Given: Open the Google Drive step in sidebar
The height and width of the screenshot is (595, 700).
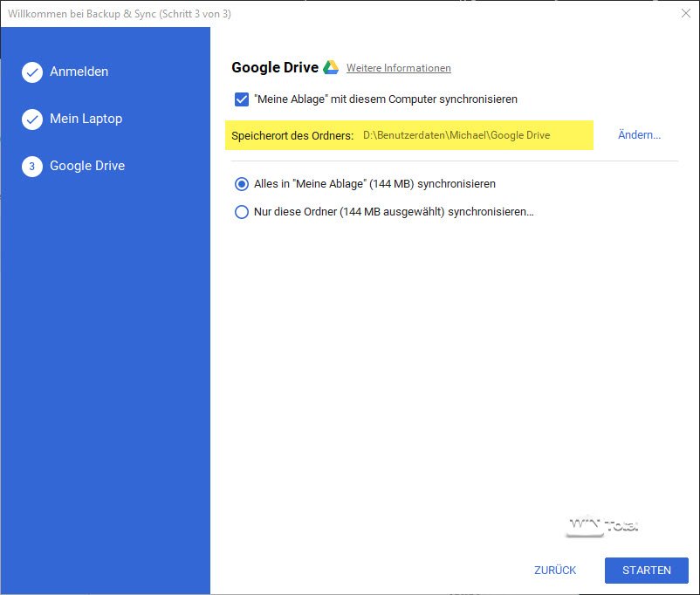Looking at the screenshot, I should point(87,166).
